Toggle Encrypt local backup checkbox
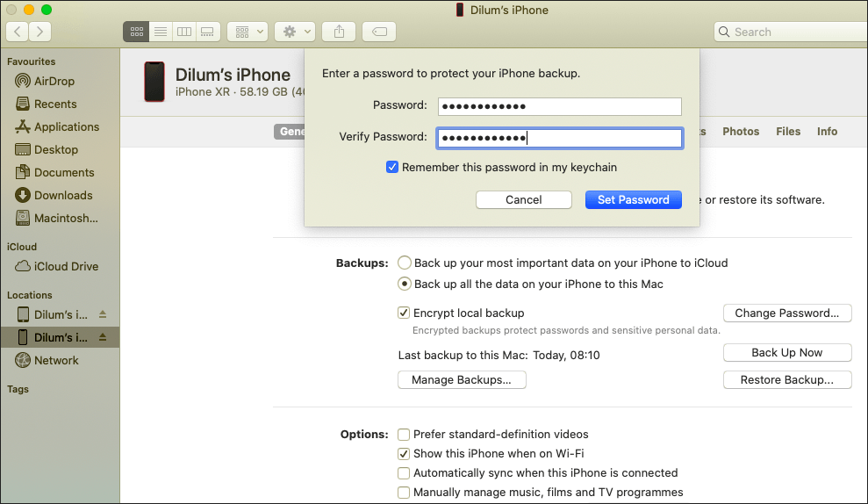 [x=404, y=313]
